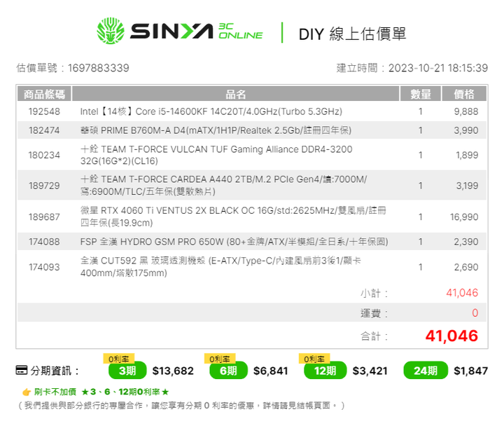The width and height of the screenshot is (504, 426).
Task: Click the PRIME B760M-A D4 motherboard name
Action: click(216, 130)
